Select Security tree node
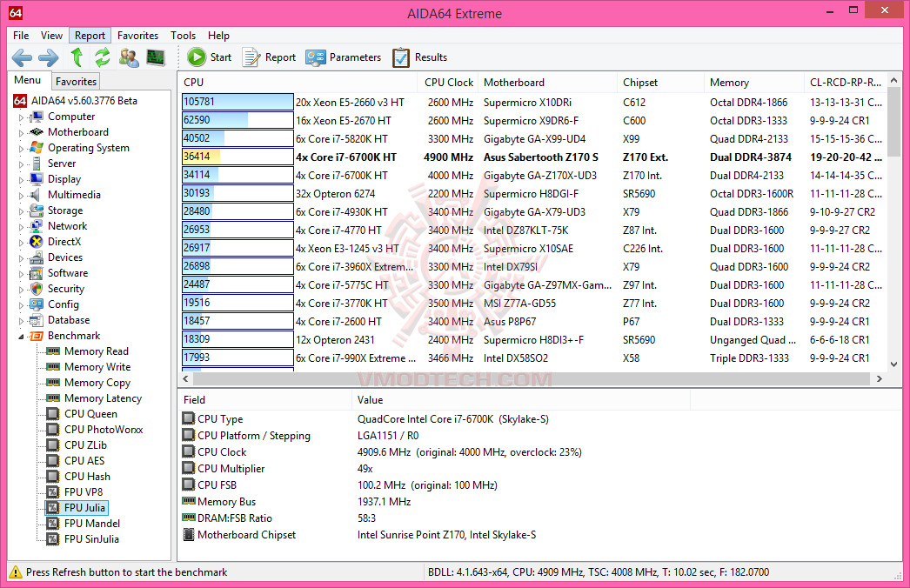Image resolution: width=910 pixels, height=588 pixels. tap(65, 289)
